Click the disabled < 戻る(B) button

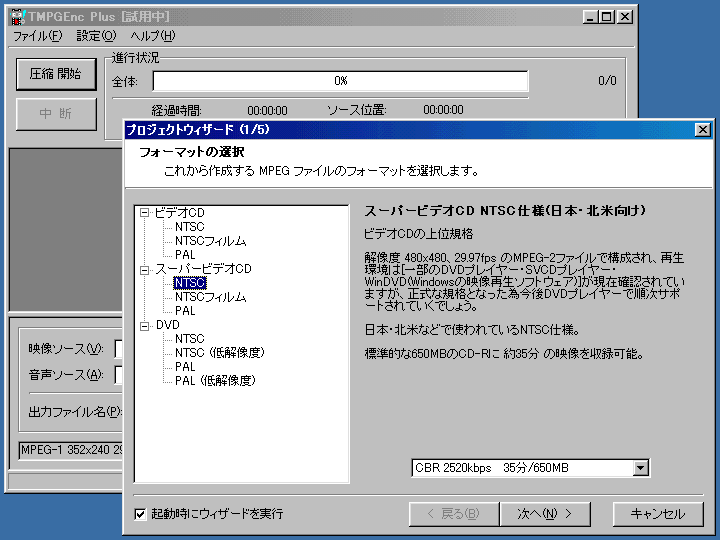(454, 514)
